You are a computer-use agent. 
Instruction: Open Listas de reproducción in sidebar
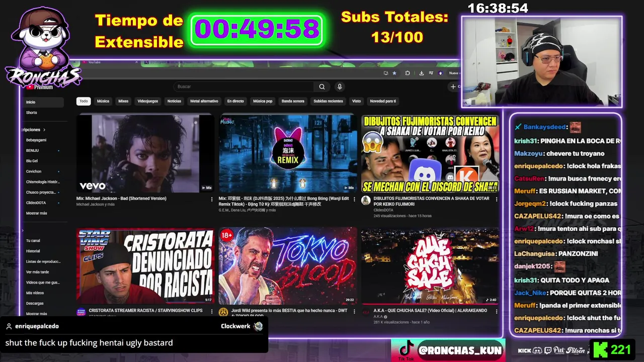(42, 261)
